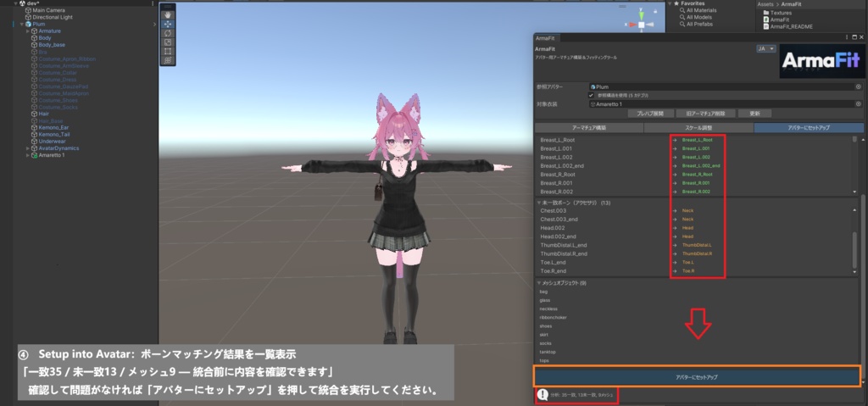Click the scene view toolbar drag handle
868x406 pixels.
tap(169, 7)
